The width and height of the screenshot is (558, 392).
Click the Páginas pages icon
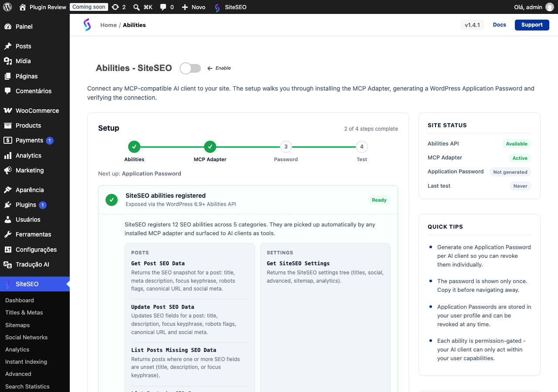8,76
